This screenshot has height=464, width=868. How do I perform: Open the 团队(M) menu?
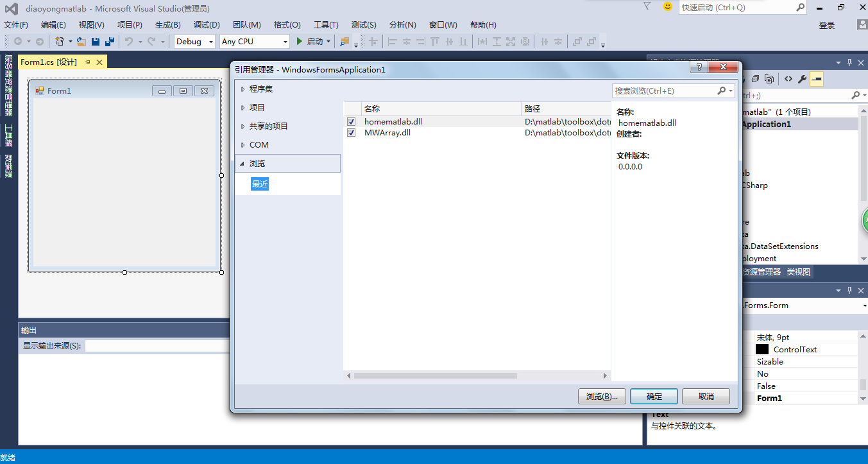(247, 25)
